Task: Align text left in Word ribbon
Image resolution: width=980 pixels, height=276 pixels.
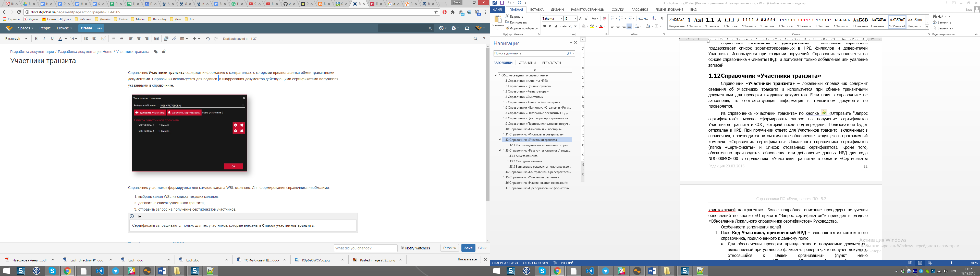Action: tap(612, 27)
